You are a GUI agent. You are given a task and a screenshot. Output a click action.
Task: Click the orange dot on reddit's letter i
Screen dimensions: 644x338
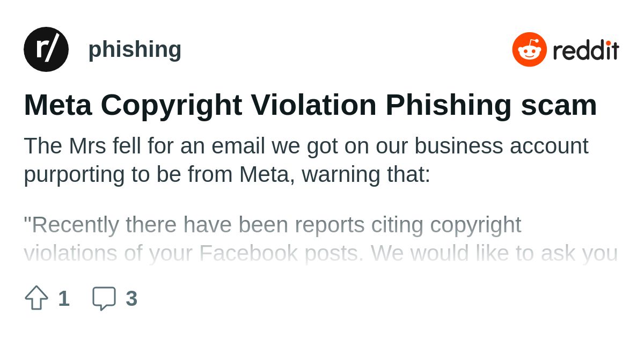608,43
